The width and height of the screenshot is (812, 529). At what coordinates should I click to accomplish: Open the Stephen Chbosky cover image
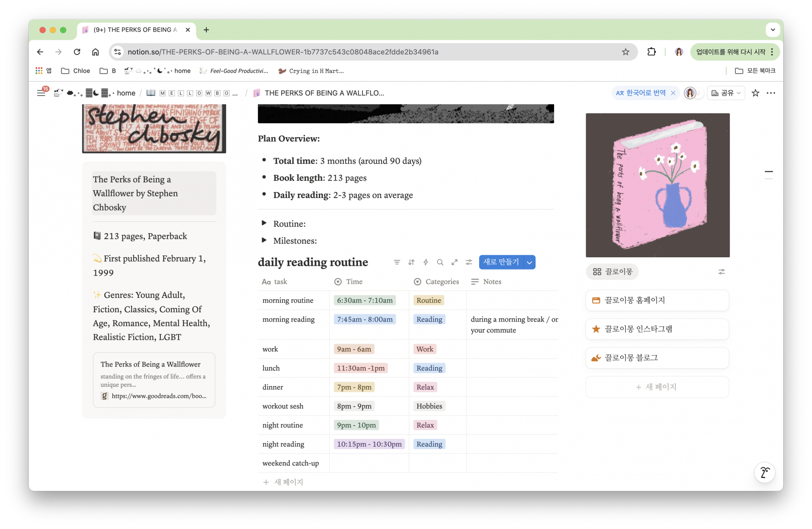click(x=154, y=129)
